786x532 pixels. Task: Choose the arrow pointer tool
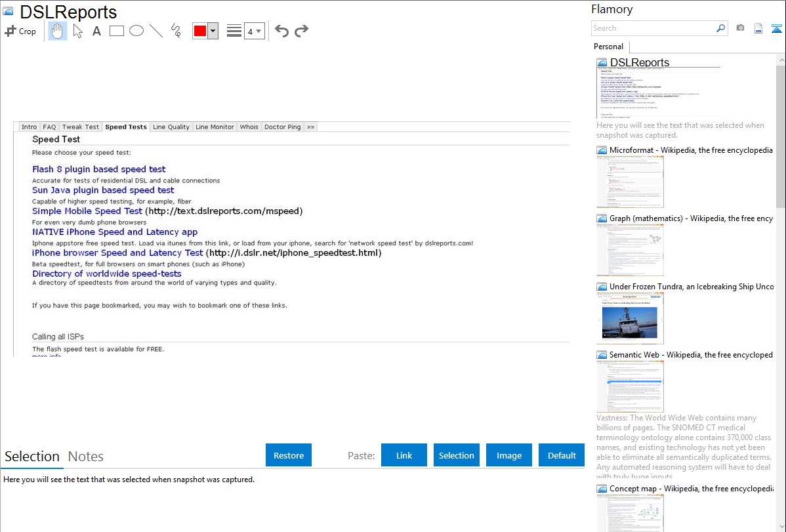(x=77, y=31)
